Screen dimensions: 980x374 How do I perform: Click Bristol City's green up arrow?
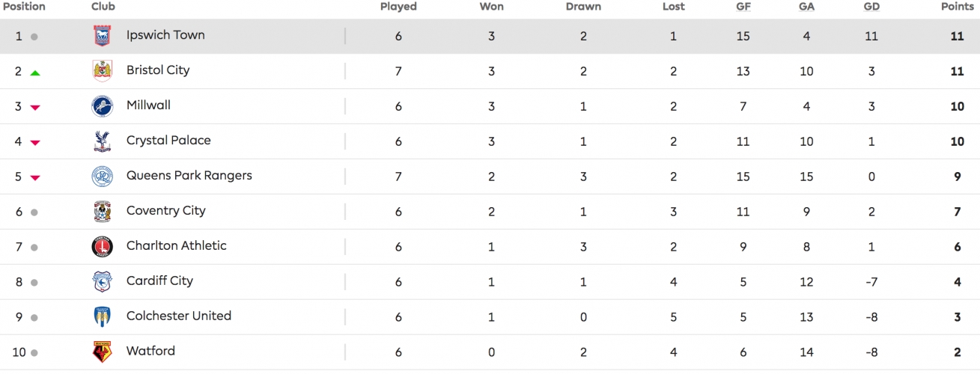click(x=34, y=73)
